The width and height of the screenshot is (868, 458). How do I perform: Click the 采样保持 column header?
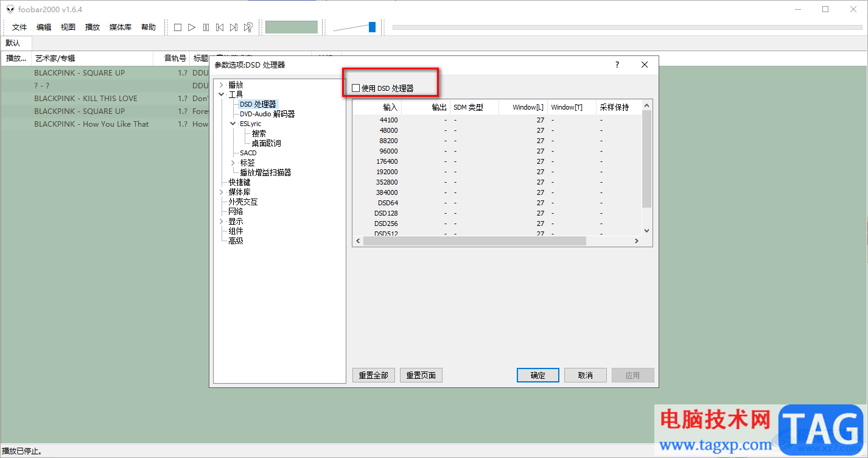pos(618,107)
